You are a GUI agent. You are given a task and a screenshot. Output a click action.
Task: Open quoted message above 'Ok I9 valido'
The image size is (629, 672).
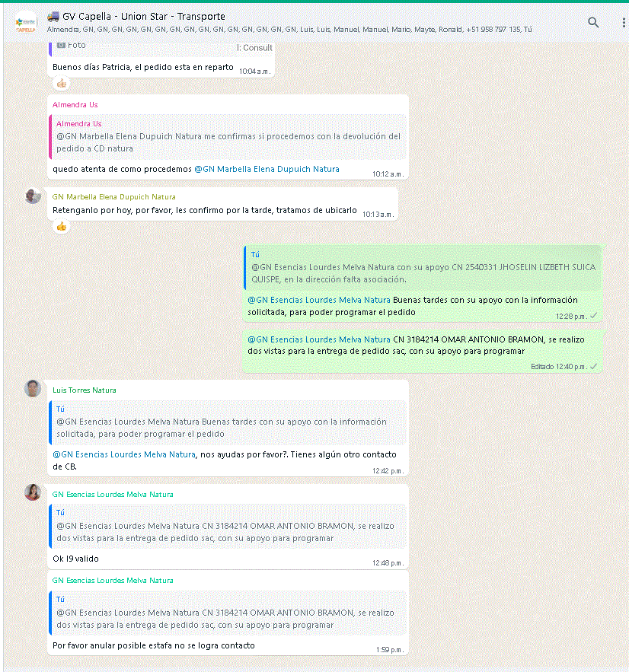click(x=228, y=527)
